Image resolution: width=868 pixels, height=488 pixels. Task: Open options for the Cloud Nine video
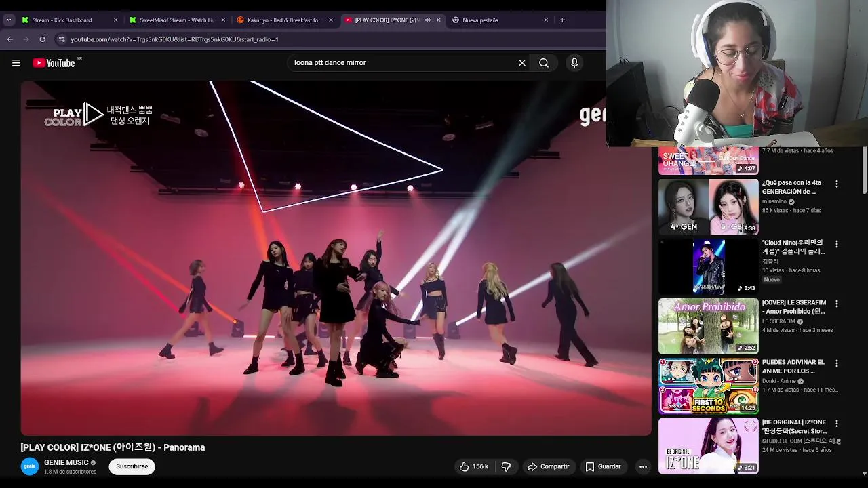tap(837, 244)
